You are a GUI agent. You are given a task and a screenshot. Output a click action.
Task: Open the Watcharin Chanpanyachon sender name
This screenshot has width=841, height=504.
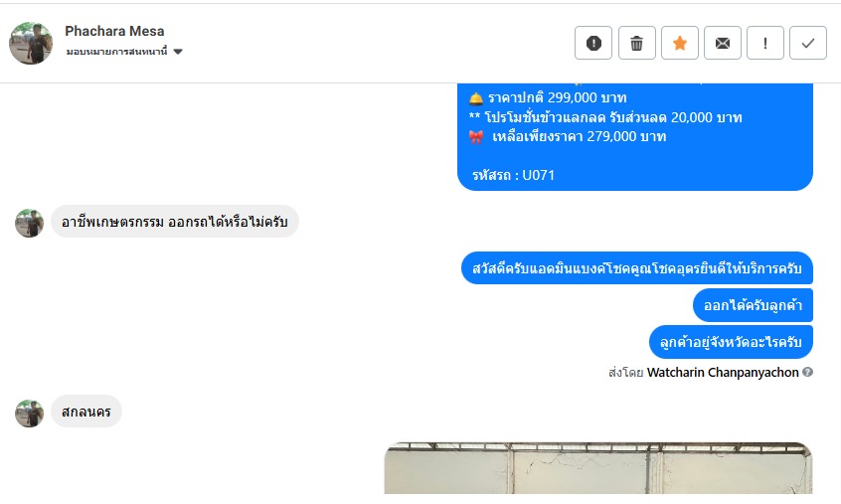coord(723,372)
